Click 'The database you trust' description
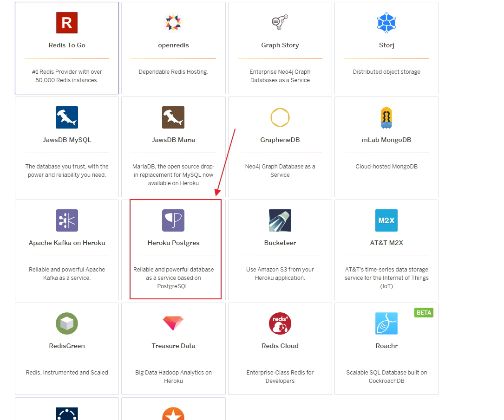The width and height of the screenshot is (504, 420). 67,171
